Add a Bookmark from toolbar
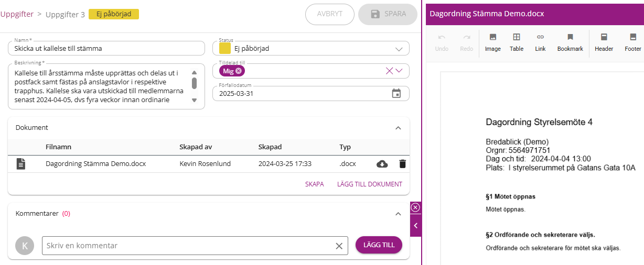 570,37
